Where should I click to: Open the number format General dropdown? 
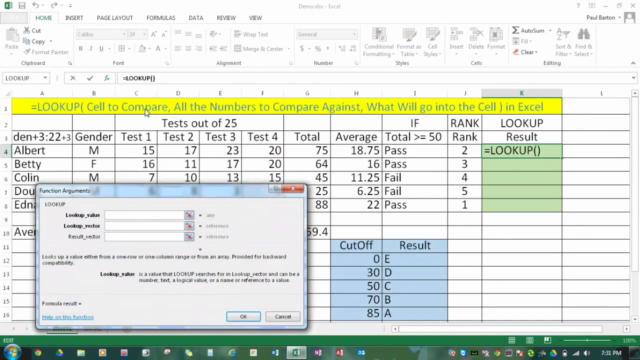coord(354,35)
